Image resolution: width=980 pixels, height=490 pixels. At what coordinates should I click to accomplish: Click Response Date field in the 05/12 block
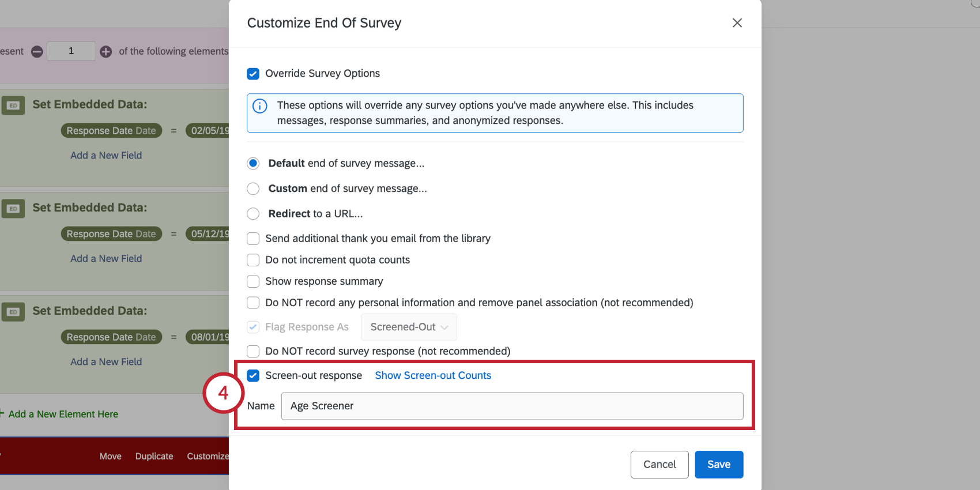pyautogui.click(x=111, y=234)
